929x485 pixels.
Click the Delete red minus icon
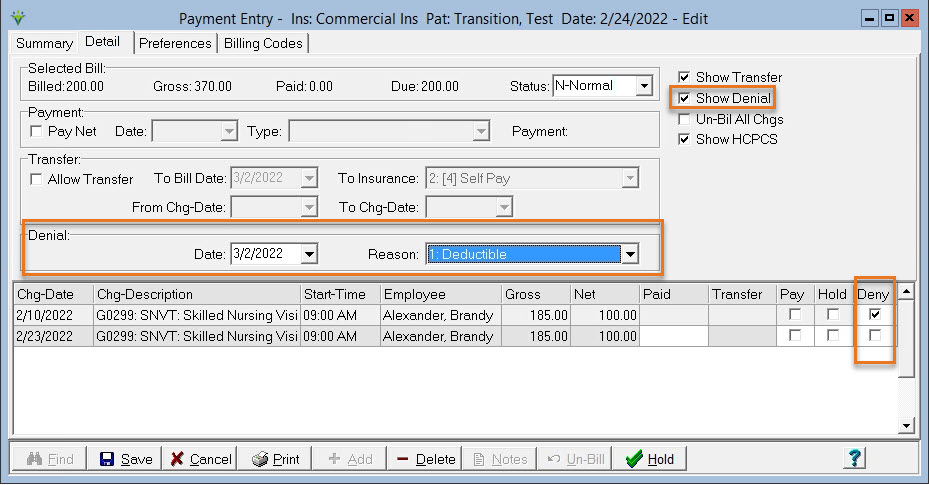pos(402,459)
